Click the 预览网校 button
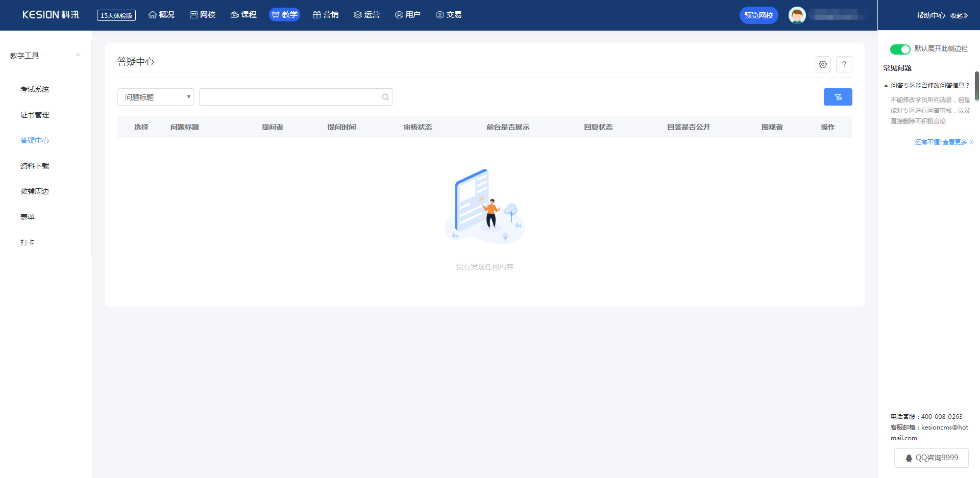 tap(758, 15)
